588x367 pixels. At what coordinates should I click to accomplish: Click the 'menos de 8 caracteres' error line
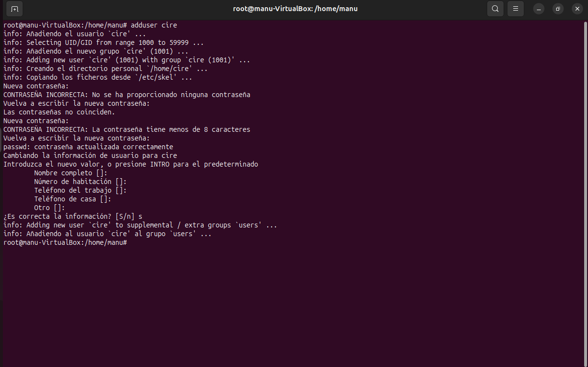126,129
